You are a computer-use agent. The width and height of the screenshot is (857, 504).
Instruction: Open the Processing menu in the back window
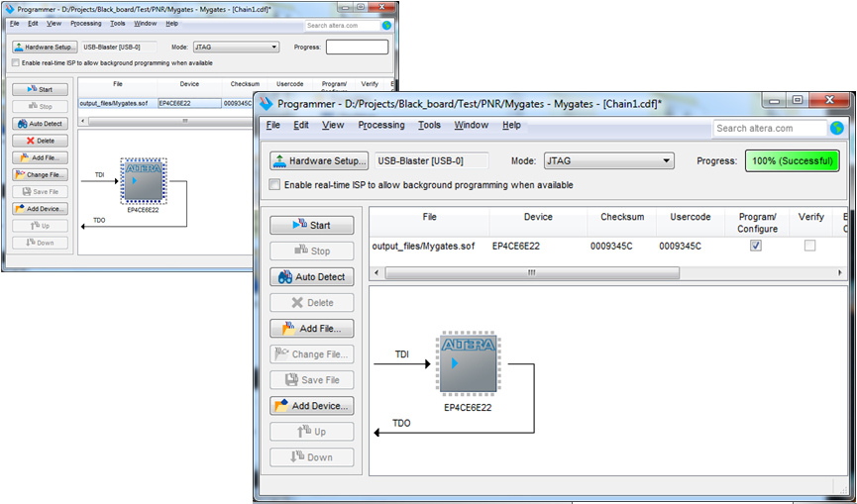[86, 24]
